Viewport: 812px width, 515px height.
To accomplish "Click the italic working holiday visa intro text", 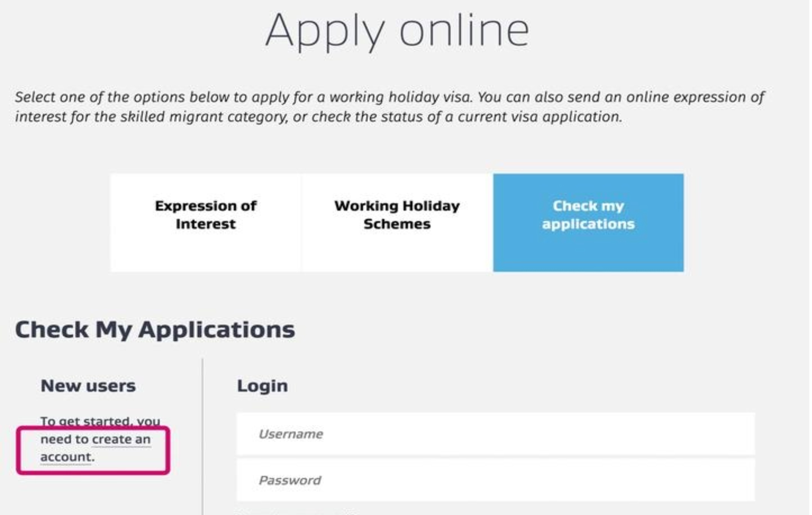I will coord(389,107).
